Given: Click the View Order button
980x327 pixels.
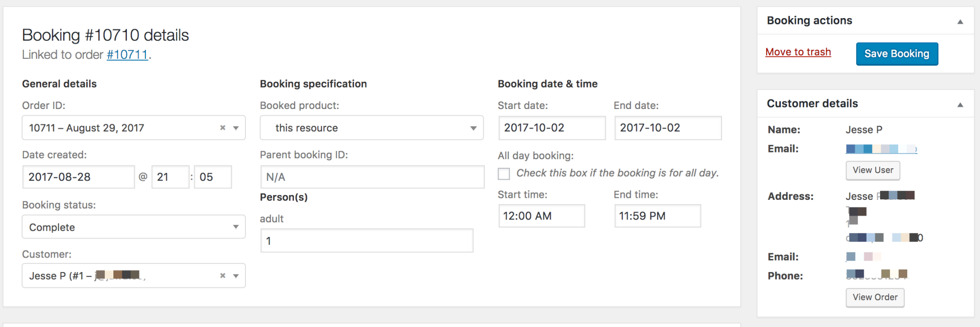Looking at the screenshot, I should [x=875, y=297].
